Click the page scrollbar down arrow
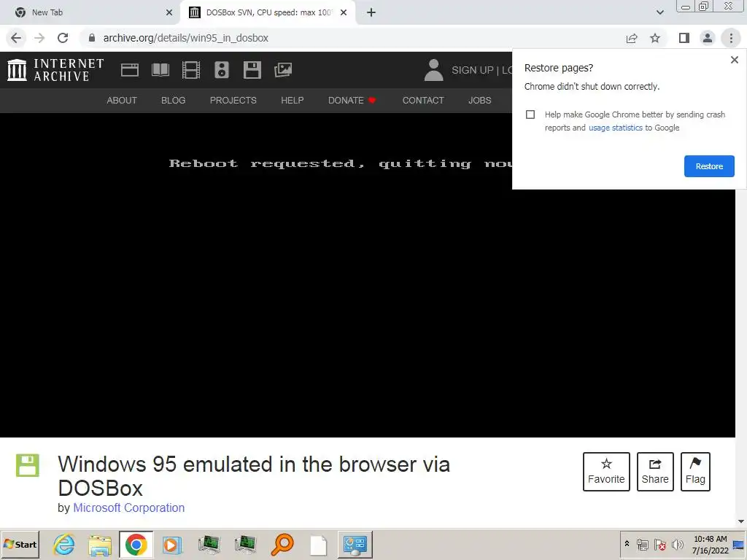Viewport: 747px width, 560px height. (x=741, y=521)
